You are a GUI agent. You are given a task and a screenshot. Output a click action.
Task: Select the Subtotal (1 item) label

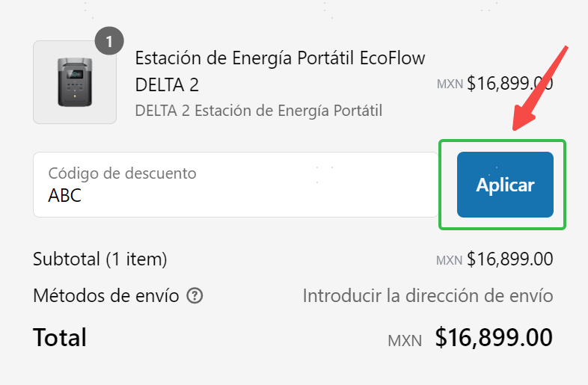pyautogui.click(x=100, y=259)
